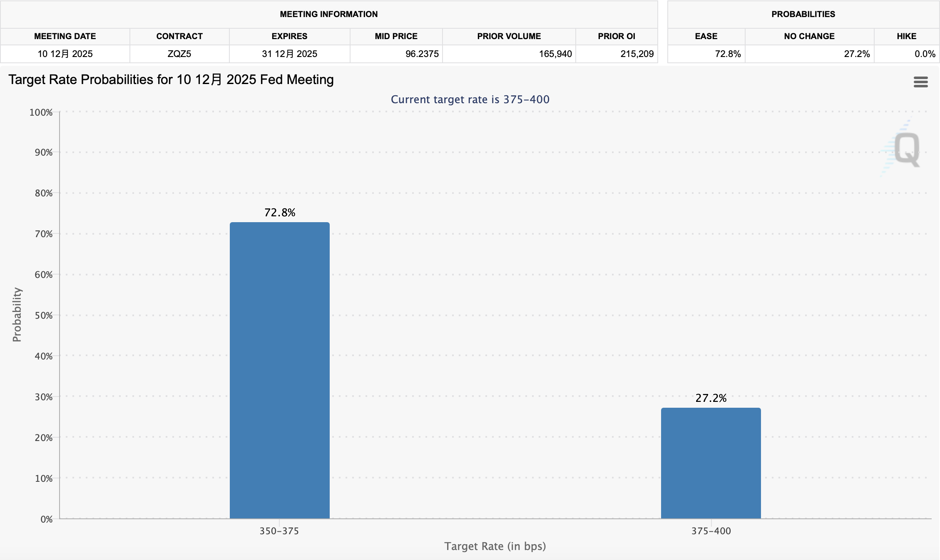Viewport: 940px width, 560px height.
Task: Click the ZQZ5 contract cell
Action: (179, 54)
